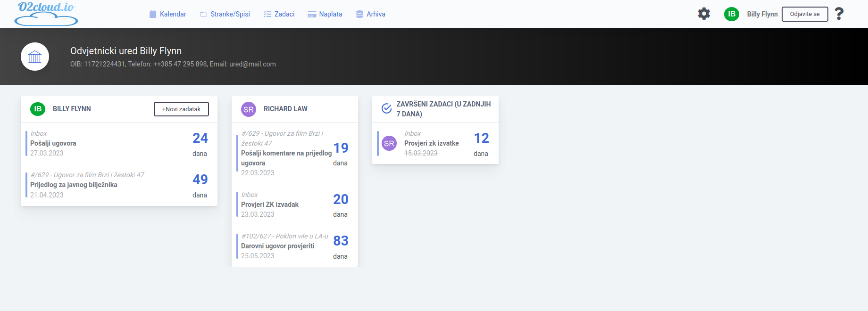This screenshot has width=868, height=311.
Task: Click the green IB avatar in header
Action: pyautogui.click(x=731, y=14)
